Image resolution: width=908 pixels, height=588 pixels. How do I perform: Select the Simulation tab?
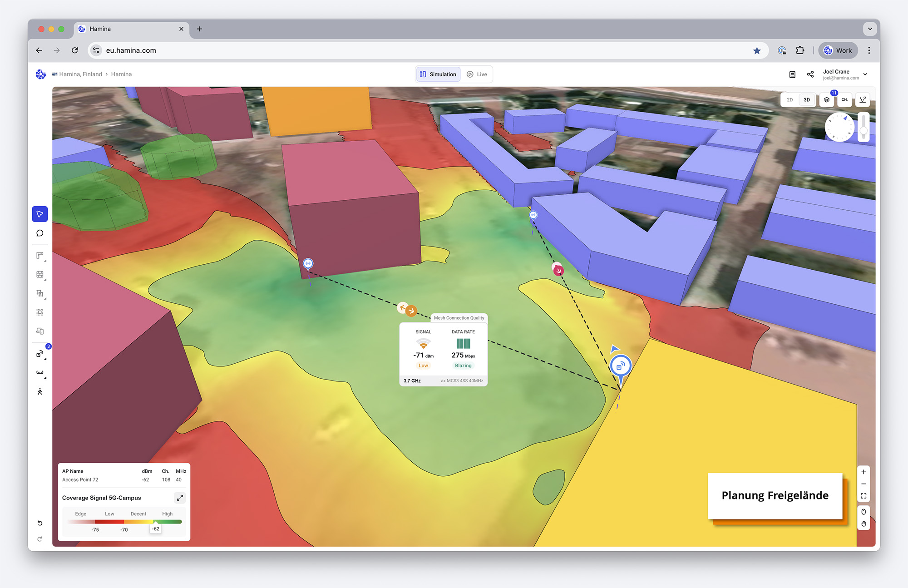(438, 74)
